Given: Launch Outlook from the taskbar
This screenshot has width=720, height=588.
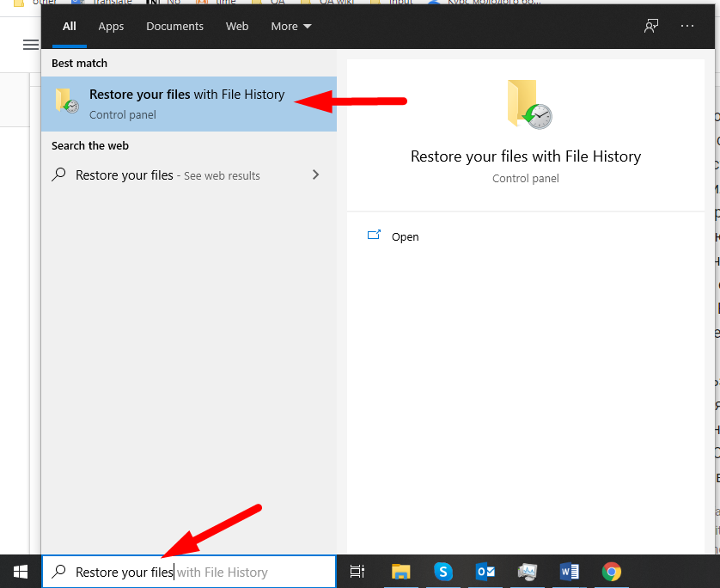Looking at the screenshot, I should pos(485,572).
